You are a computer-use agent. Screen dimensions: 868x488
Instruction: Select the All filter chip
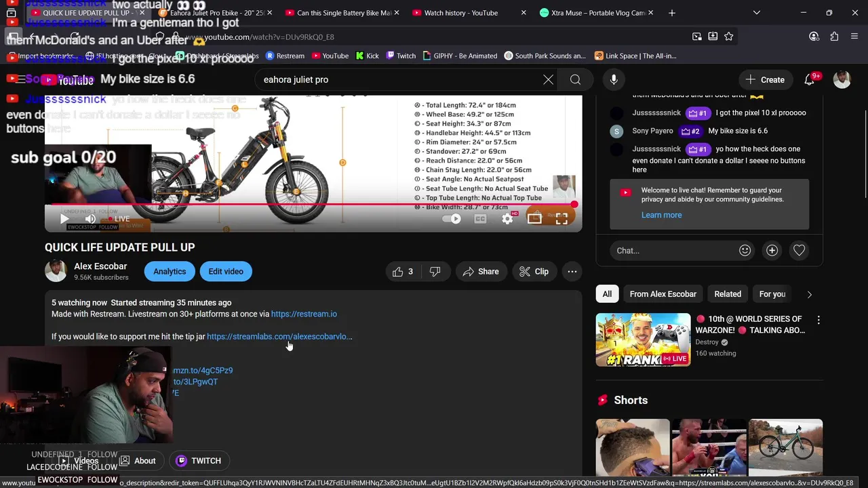pyautogui.click(x=607, y=294)
